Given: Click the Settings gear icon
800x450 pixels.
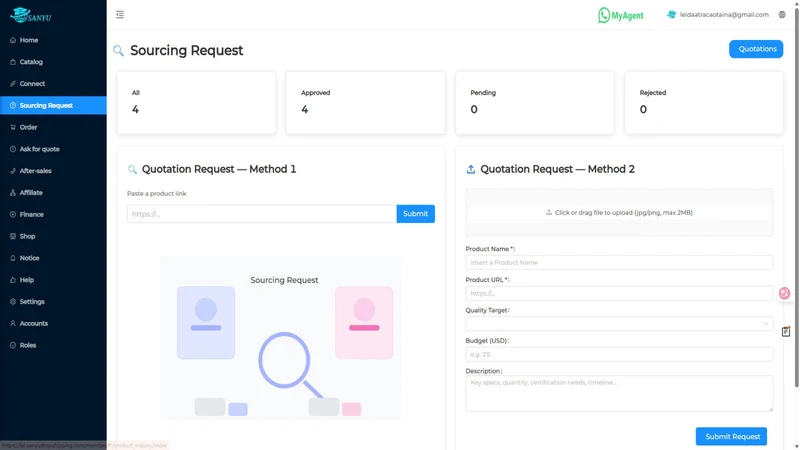Looking at the screenshot, I should pos(13,302).
